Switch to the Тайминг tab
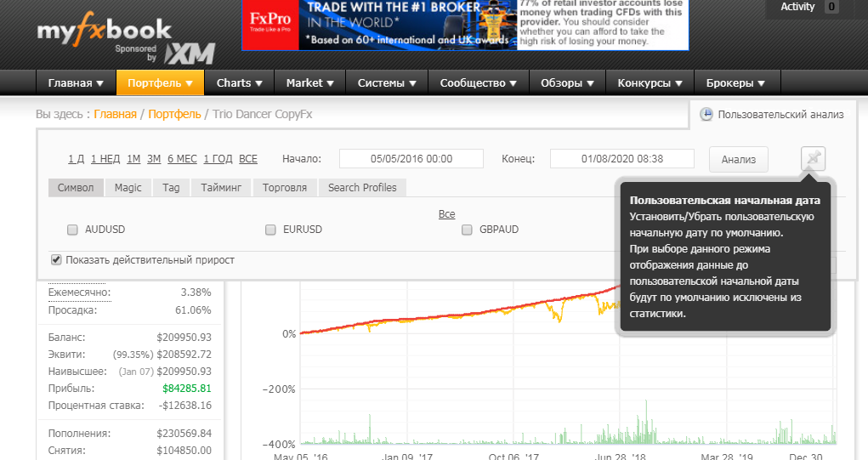This screenshot has height=460, width=868. 221,188
